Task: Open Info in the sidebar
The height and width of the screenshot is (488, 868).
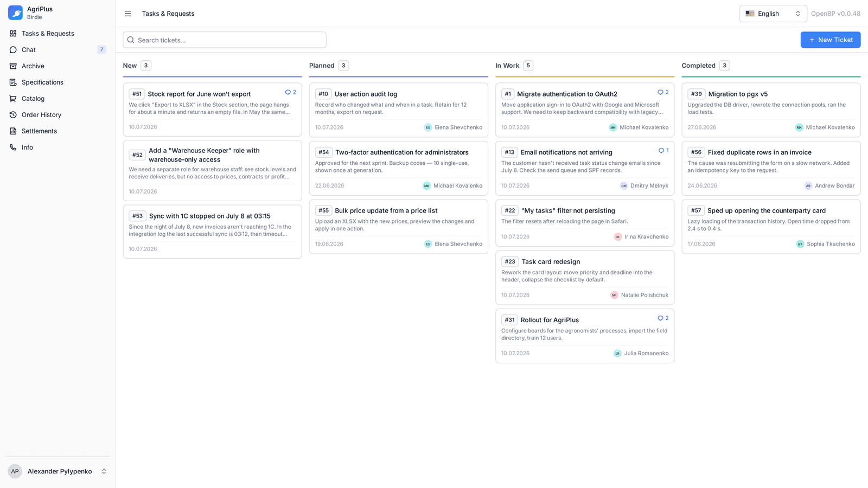Action: pyautogui.click(x=58, y=147)
